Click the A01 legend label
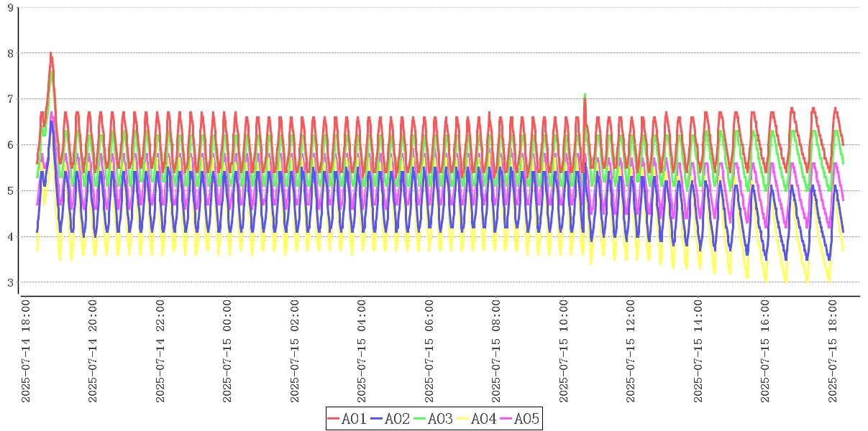The height and width of the screenshot is (431, 868). (x=354, y=419)
